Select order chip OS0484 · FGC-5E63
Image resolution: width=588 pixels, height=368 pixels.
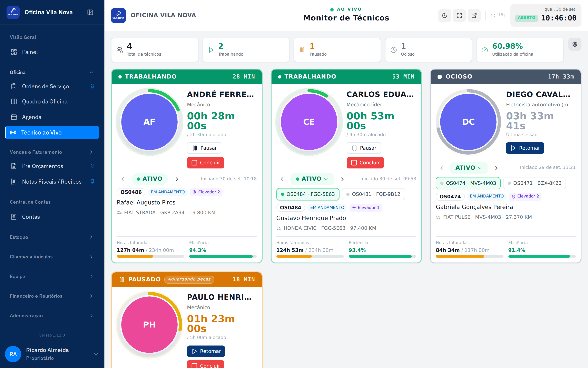(308, 194)
